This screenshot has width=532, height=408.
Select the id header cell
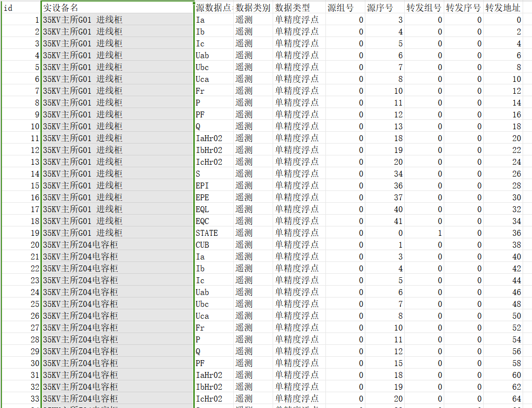[x=21, y=8]
